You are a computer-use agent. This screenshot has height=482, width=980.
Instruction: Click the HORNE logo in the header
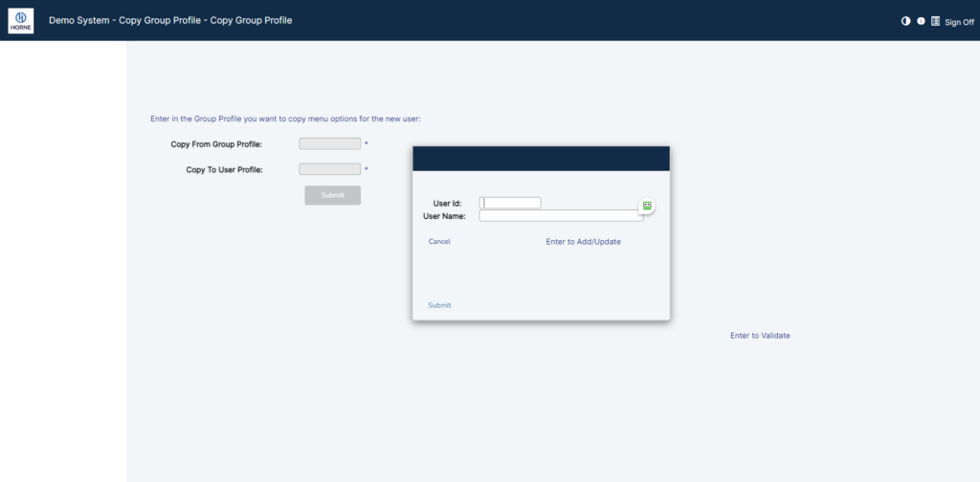click(x=21, y=21)
